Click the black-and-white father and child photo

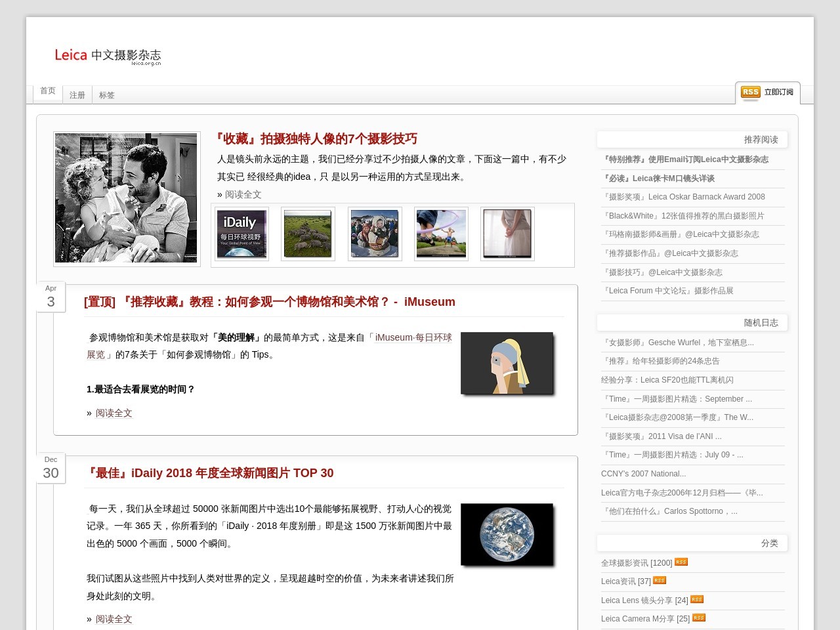click(x=126, y=198)
